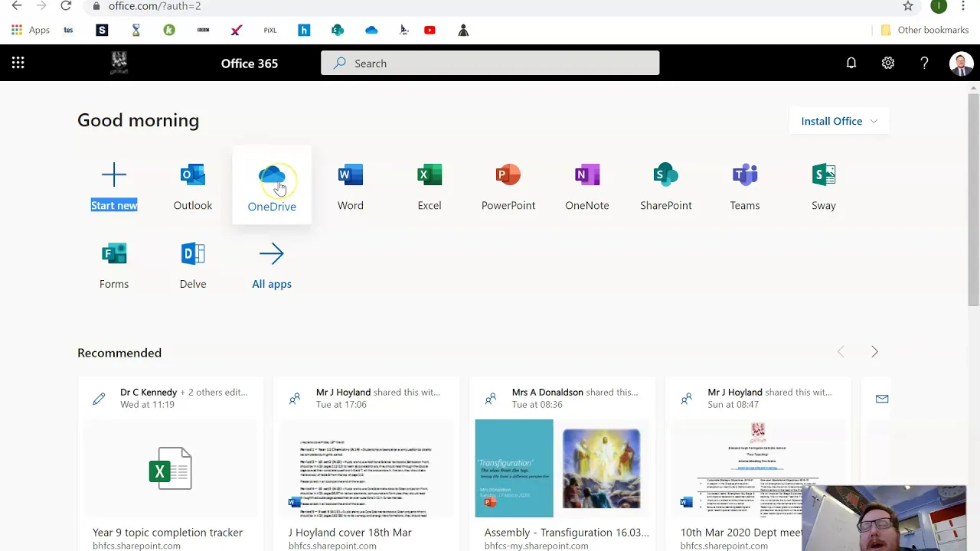Open the Excel app
980x551 pixels.
430,187
